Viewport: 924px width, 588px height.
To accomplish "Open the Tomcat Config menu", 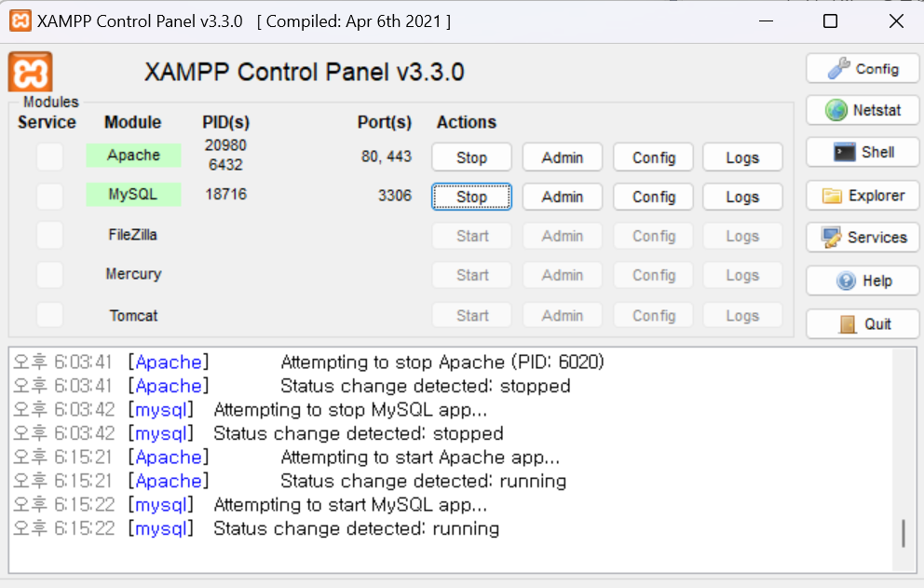I will point(654,316).
